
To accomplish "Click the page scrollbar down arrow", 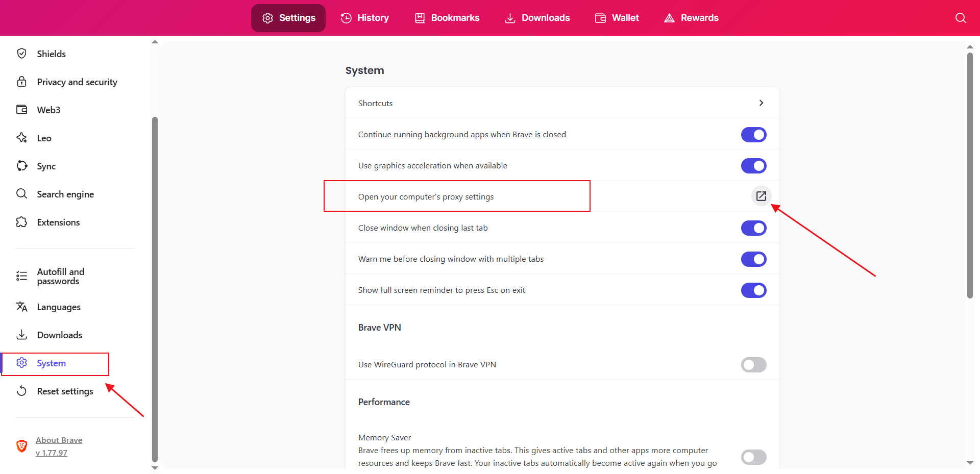I will click(970, 463).
